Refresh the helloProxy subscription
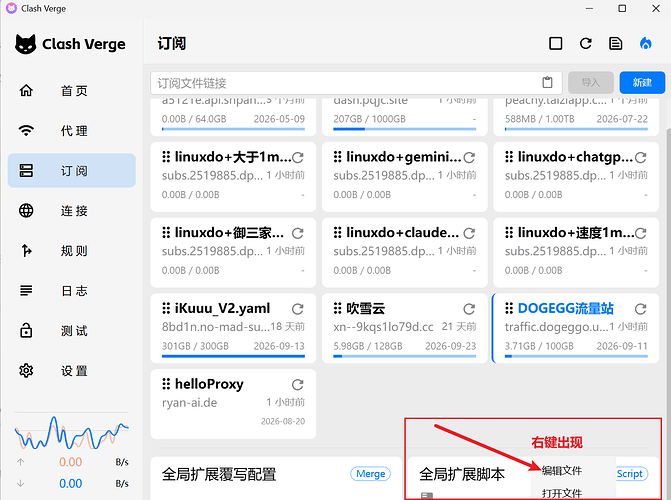 (297, 384)
